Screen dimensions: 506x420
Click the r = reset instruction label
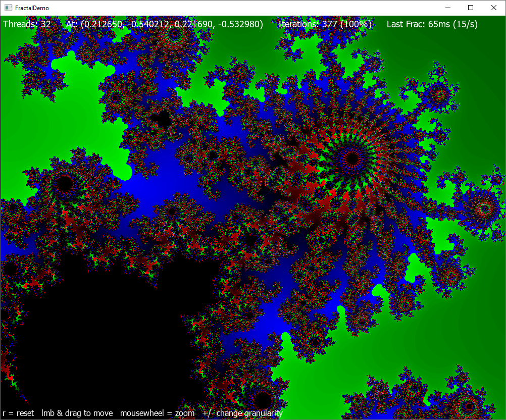pos(18,412)
